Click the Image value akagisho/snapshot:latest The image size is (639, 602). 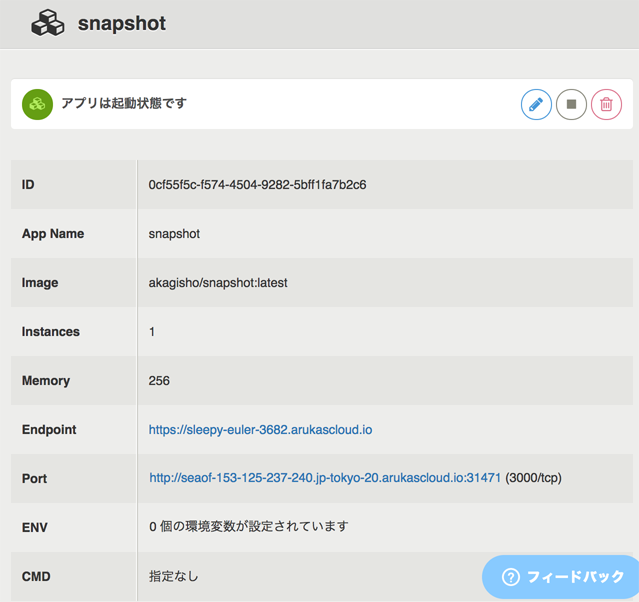click(218, 282)
